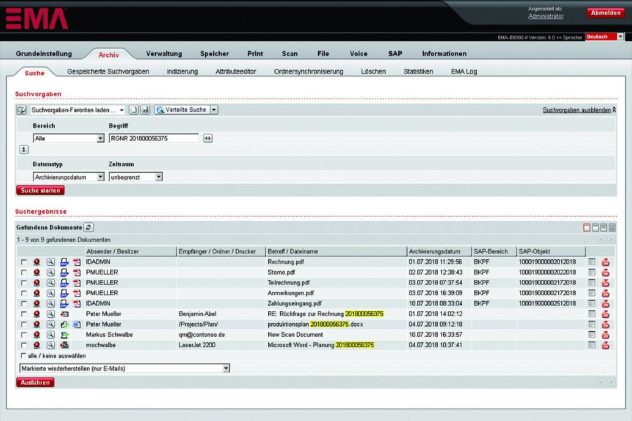This screenshot has width=632, height=421.
Task: Toggle the 'alle / keine auswählen' checkbox
Action: coord(24,354)
